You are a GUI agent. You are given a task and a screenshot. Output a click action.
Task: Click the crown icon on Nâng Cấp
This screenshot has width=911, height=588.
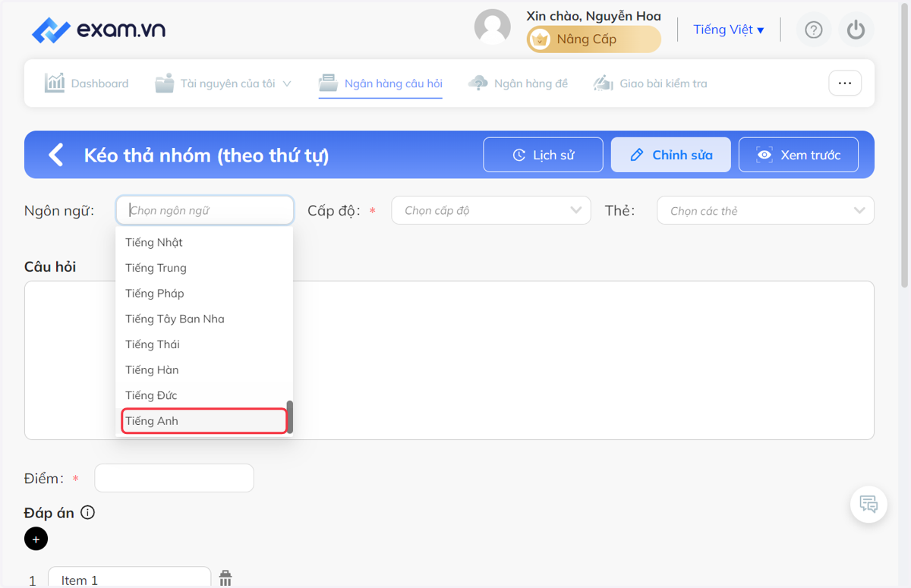540,39
